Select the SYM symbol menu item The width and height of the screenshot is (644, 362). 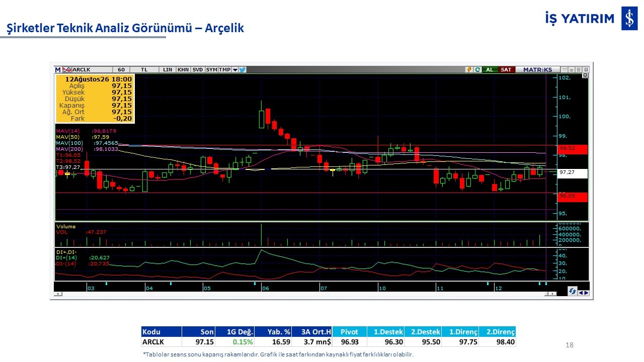coord(212,70)
